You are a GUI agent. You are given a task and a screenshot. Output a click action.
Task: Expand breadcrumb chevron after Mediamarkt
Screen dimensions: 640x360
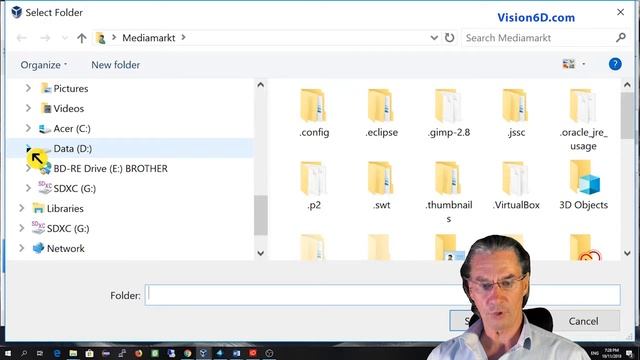pyautogui.click(x=183, y=38)
